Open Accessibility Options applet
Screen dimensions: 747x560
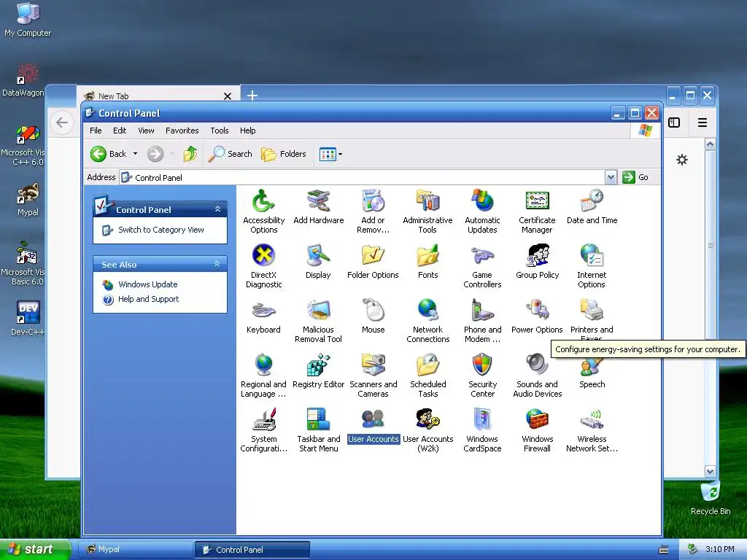click(263, 211)
